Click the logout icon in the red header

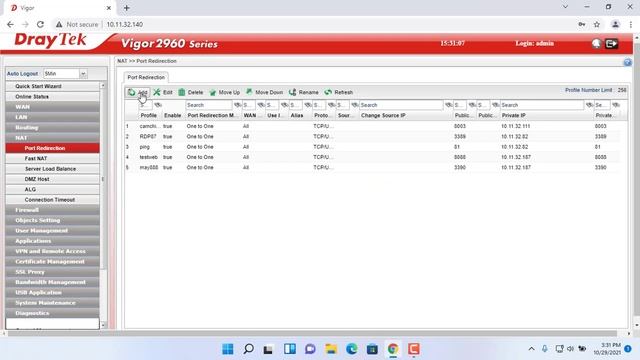pyautogui.click(x=611, y=43)
